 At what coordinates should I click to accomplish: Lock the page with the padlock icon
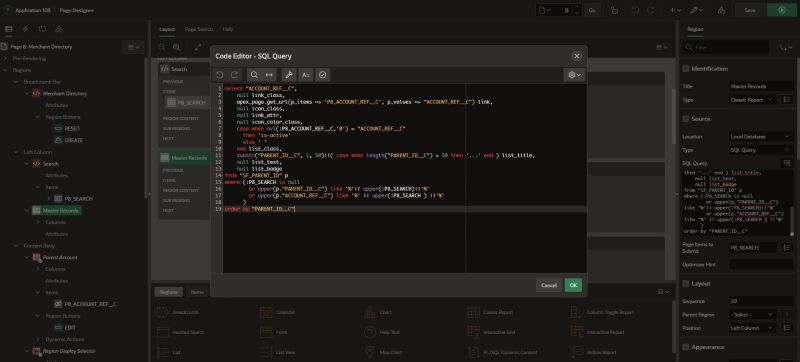(614, 10)
